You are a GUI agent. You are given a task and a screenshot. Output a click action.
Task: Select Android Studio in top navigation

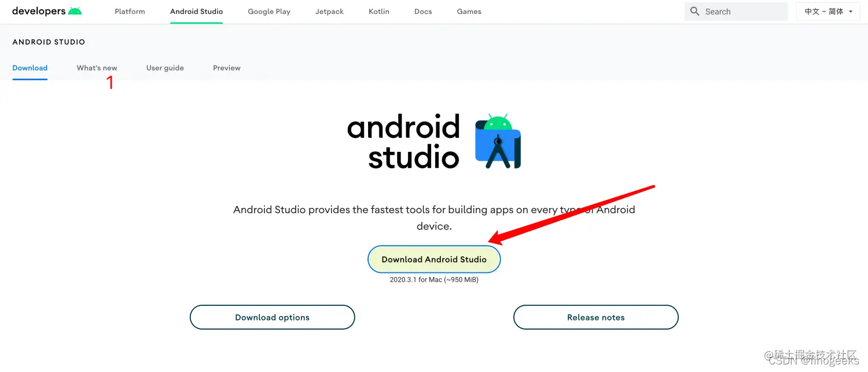(196, 12)
